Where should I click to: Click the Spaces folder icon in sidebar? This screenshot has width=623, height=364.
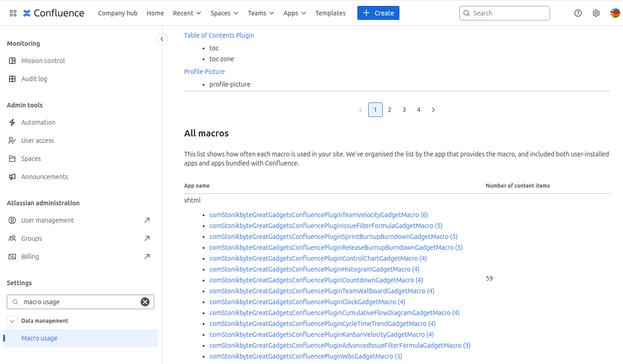point(12,159)
